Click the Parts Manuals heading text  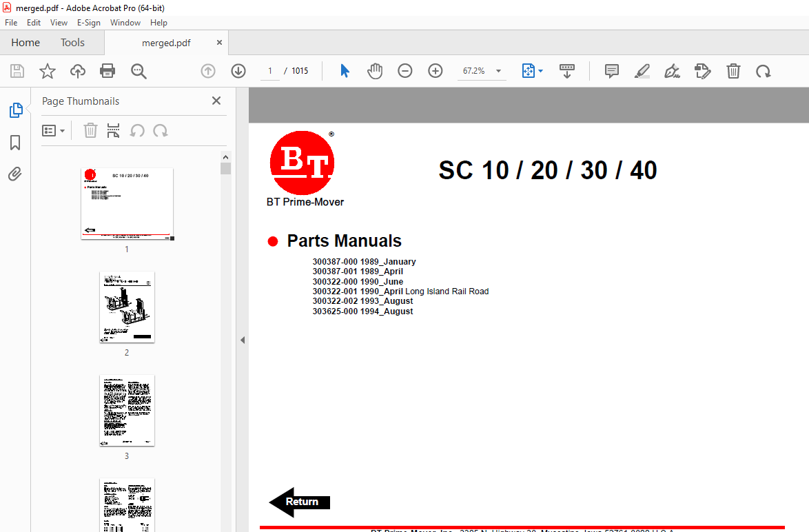point(344,241)
